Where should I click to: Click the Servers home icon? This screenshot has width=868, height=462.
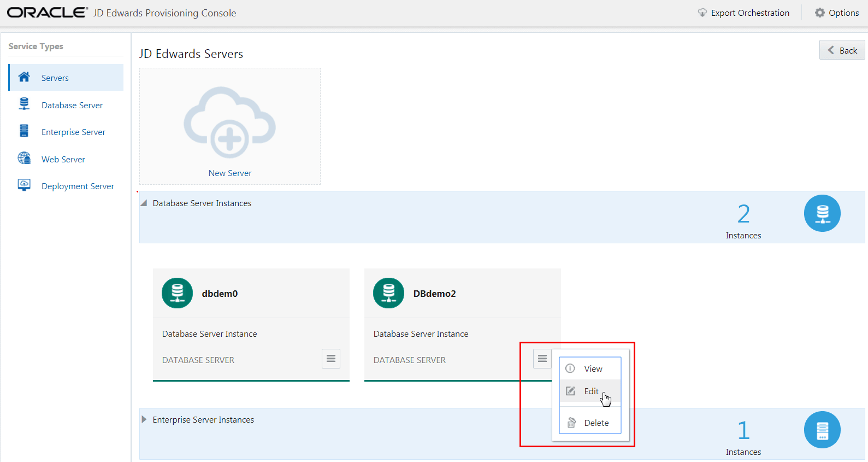(24, 77)
